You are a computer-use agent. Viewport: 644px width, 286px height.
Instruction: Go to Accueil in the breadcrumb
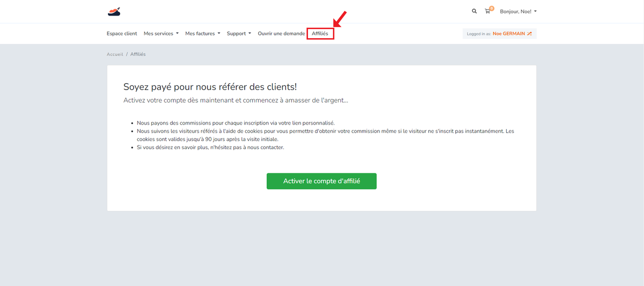tap(115, 54)
